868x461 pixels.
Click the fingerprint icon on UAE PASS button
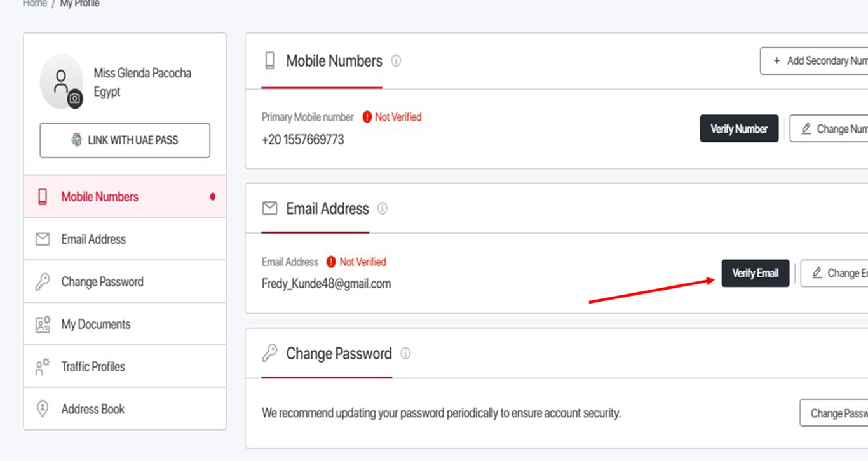[77, 140]
